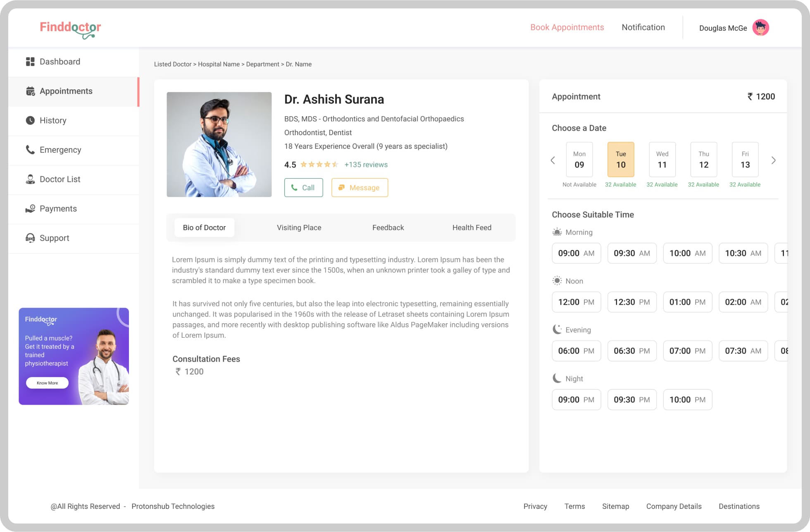
Task: Click Douglas McGe's profile avatar
Action: tap(760, 28)
